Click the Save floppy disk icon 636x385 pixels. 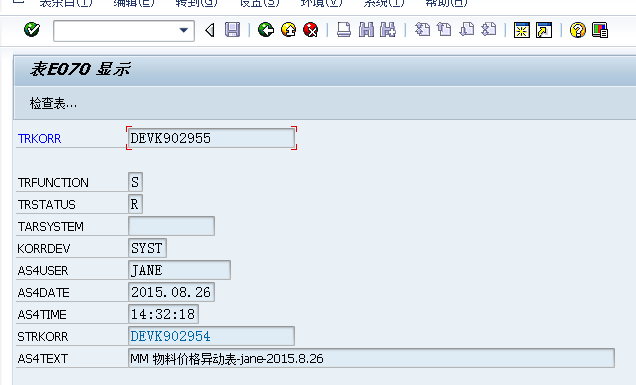click(232, 30)
